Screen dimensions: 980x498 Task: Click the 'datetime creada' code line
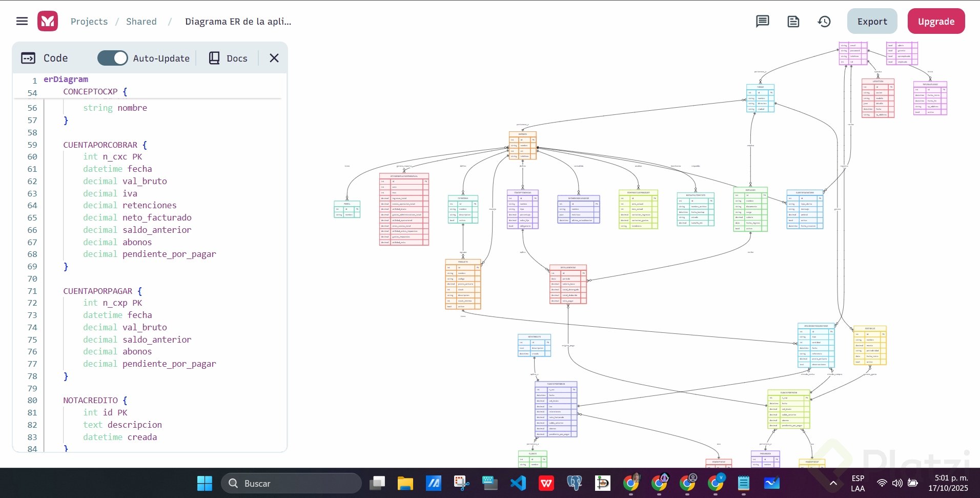pos(120,437)
